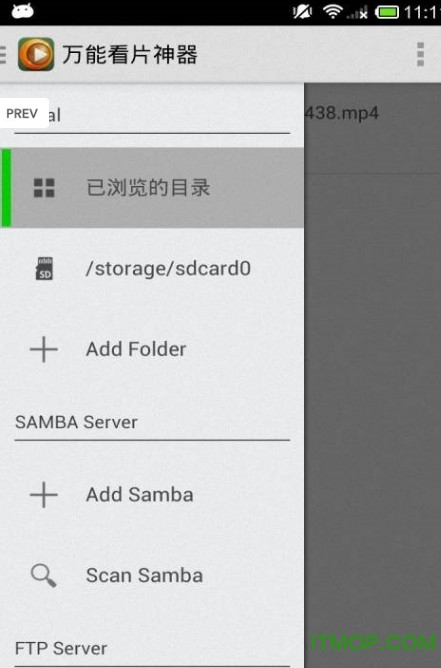Tap the Android notification icon in status bar

pyautogui.click(x=23, y=11)
